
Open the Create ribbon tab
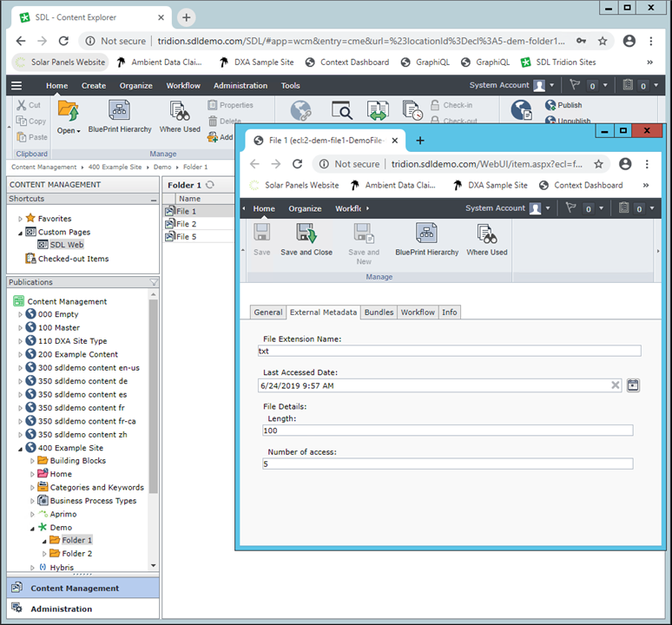click(94, 86)
